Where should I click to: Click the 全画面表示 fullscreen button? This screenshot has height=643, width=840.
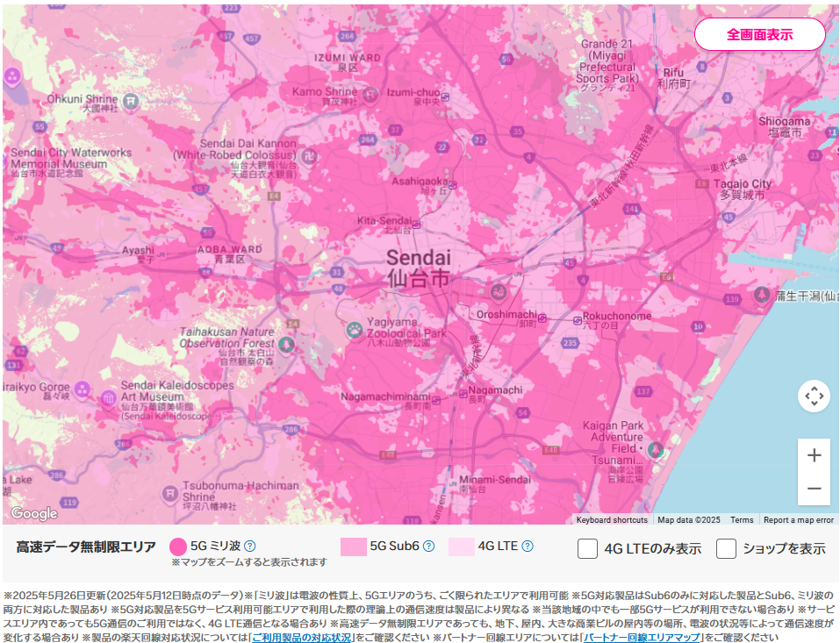click(x=759, y=34)
